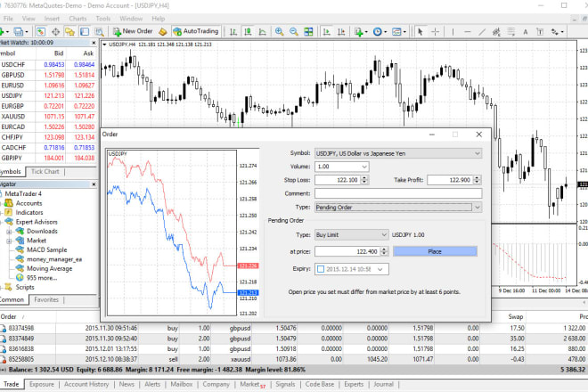Image resolution: width=588 pixels, height=392 pixels.
Task: Enable the Expiry checkbox
Action: tap(321, 269)
